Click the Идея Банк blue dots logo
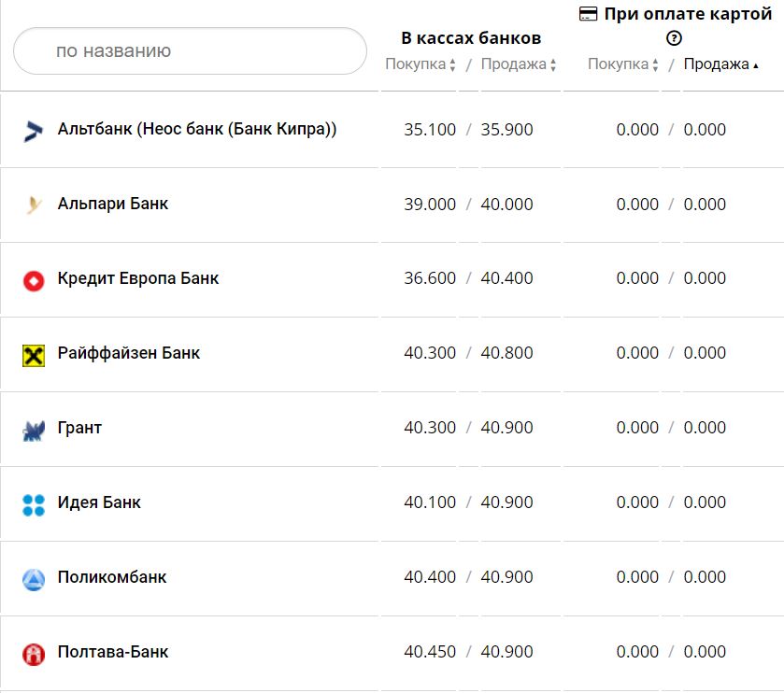The image size is (784, 693). pos(34,504)
